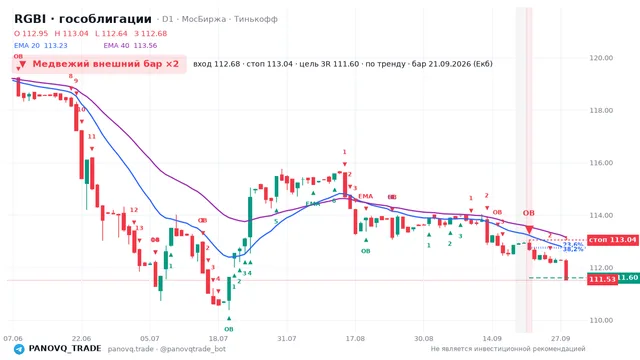Click the 114.00 price axis label
The image size is (640, 360).
[601, 216]
